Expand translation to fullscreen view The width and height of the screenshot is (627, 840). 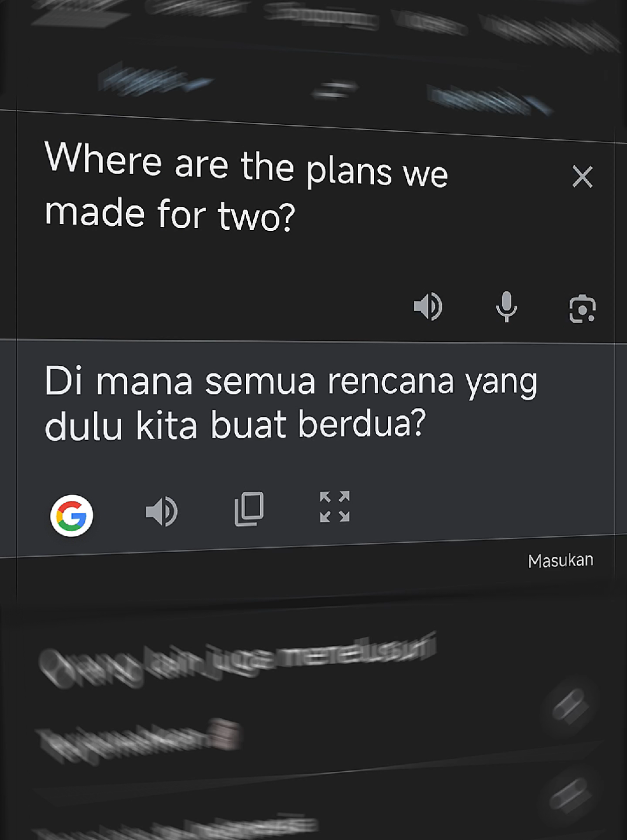tap(335, 507)
